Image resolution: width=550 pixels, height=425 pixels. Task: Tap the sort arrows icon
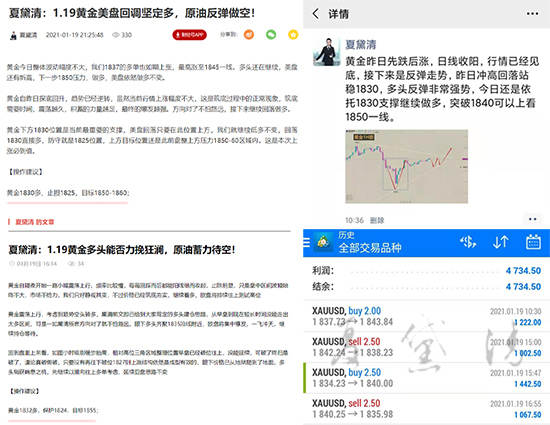point(501,242)
